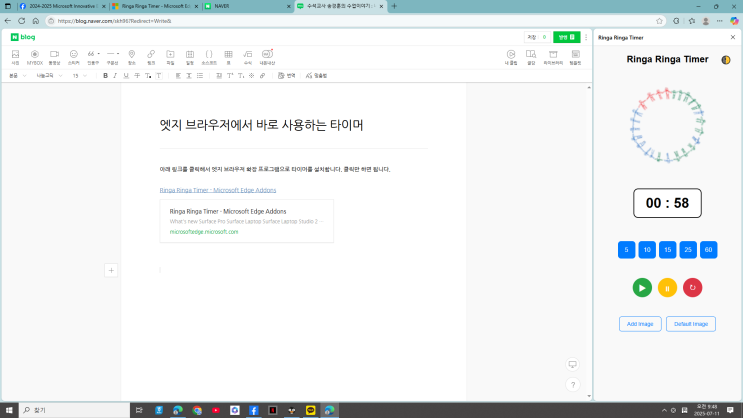Open the 나눔고딕 font dropdown
Image resolution: width=743 pixels, height=418 pixels.
pos(48,75)
